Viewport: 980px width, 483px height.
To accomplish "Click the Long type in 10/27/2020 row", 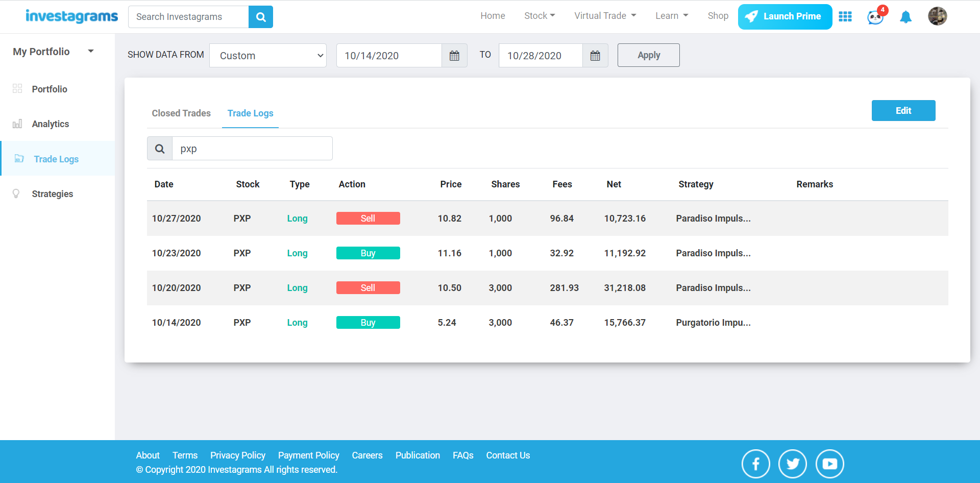I will pos(297,219).
